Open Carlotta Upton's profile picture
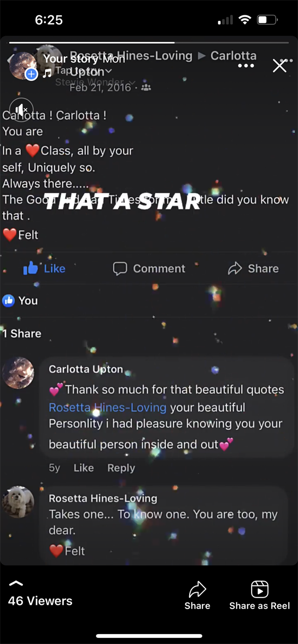This screenshot has height=644, width=298. tap(18, 373)
